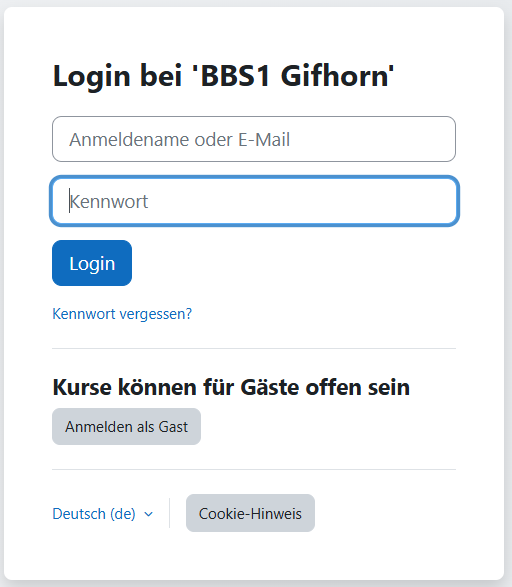The width and height of the screenshot is (512, 587).
Task: Open the Kennwort vergessen? link
Action: [122, 314]
